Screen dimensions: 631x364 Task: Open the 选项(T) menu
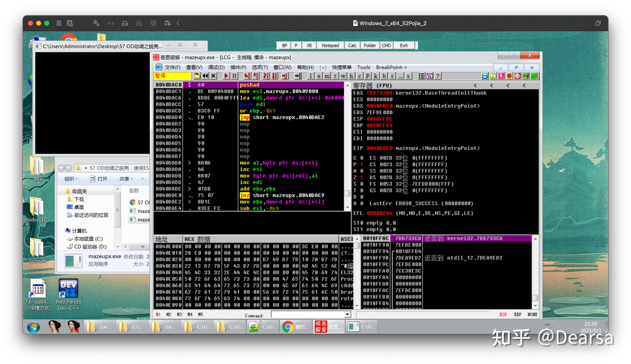[260, 67]
